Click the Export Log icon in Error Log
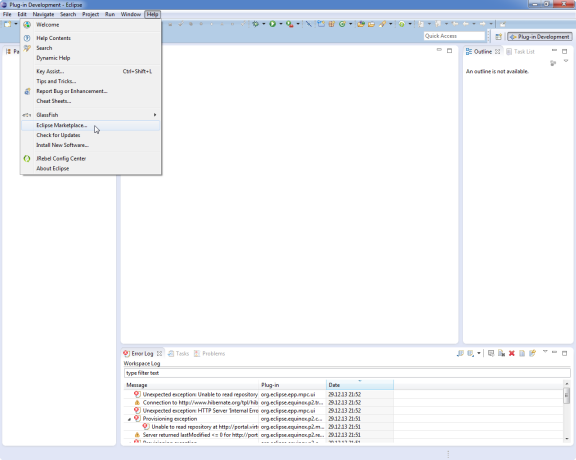 [460, 353]
